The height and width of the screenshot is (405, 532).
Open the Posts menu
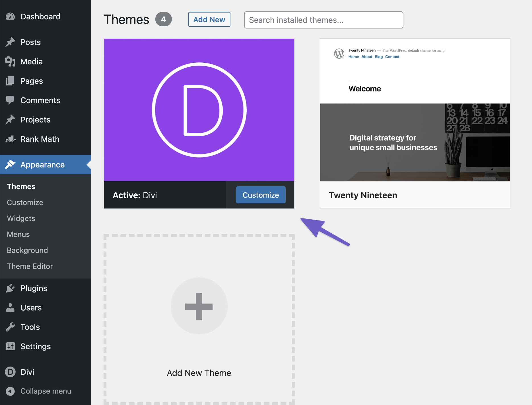(x=46, y=42)
